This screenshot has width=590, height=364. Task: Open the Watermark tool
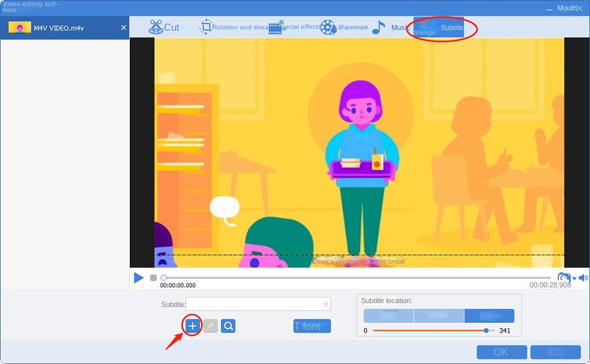(x=344, y=27)
